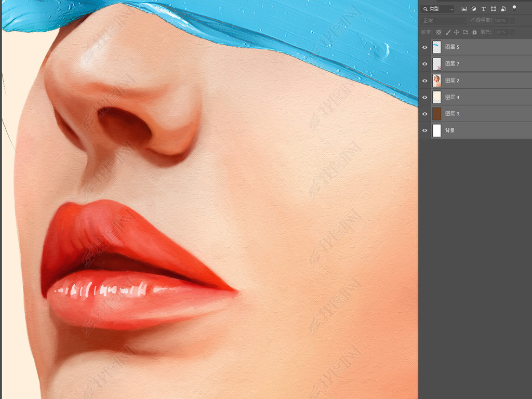Click the lock transparent pixels icon
Image resolution: width=532 pixels, height=399 pixels.
(x=438, y=32)
